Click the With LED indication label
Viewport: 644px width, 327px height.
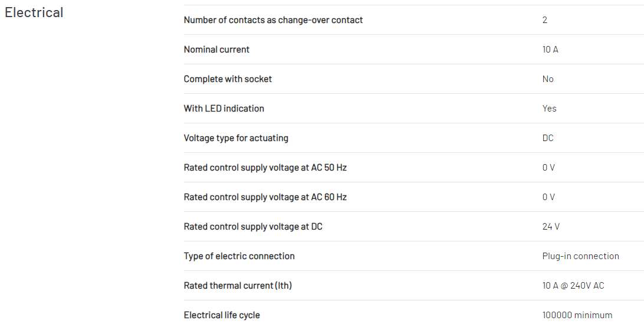pyautogui.click(x=224, y=109)
